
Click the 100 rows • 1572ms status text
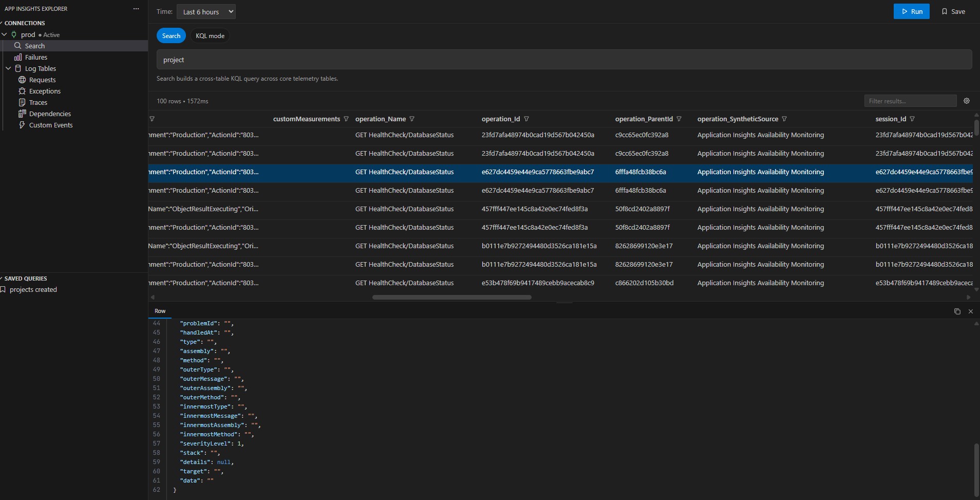(182, 101)
